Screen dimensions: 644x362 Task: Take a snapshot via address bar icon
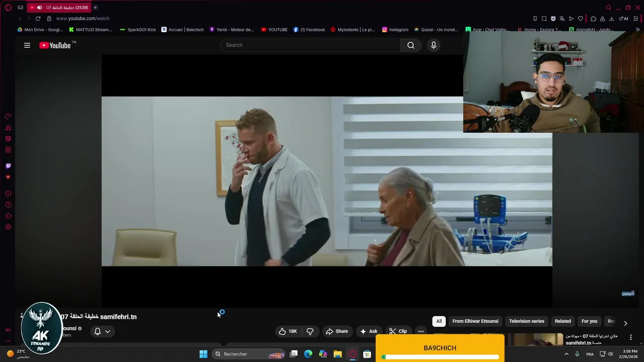[x=544, y=19]
